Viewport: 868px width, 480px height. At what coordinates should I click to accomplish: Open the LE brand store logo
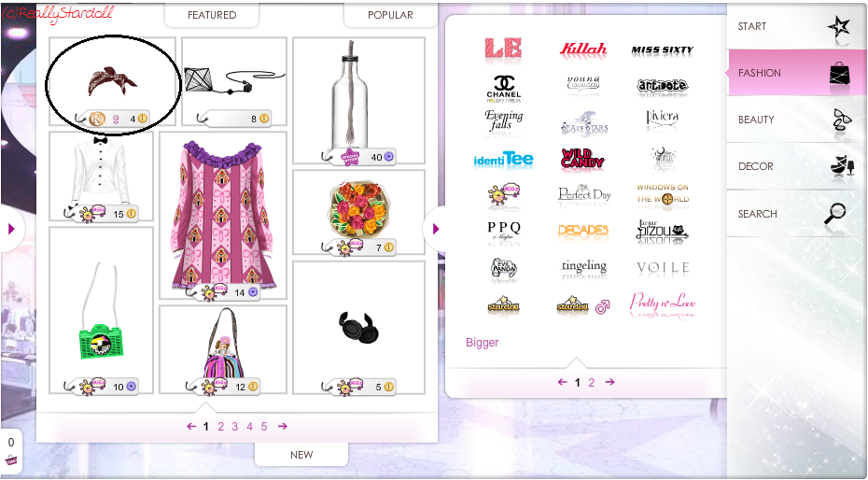(503, 49)
